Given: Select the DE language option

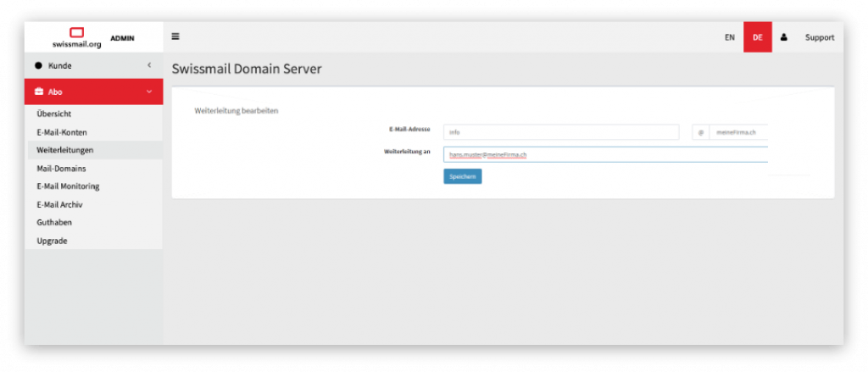Looking at the screenshot, I should click(x=757, y=37).
